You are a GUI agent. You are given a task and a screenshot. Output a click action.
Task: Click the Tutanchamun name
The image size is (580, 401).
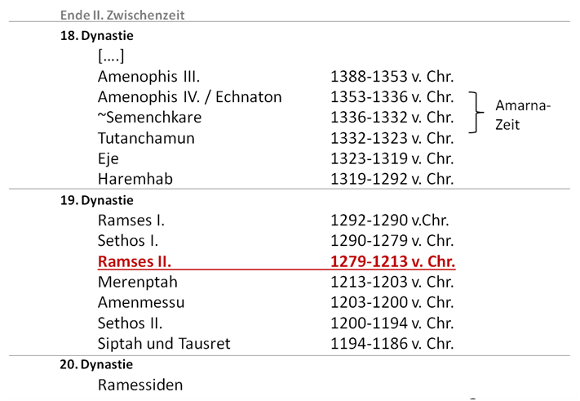tap(146, 138)
